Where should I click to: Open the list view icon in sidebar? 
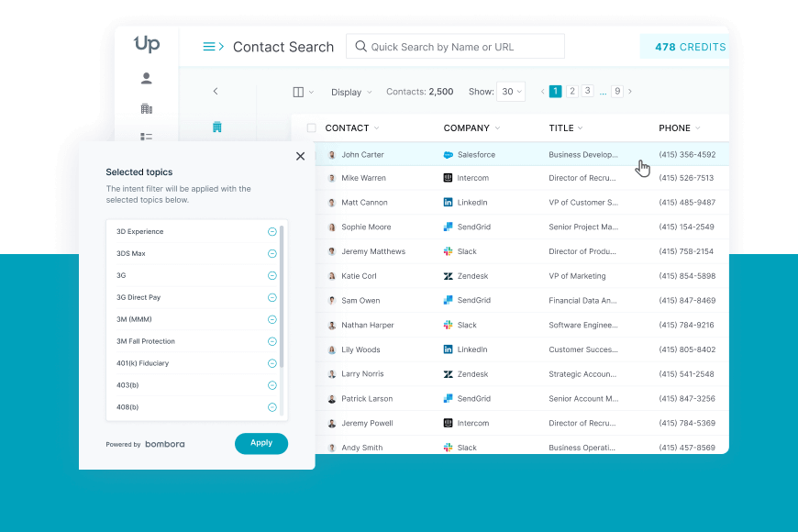pos(146,137)
